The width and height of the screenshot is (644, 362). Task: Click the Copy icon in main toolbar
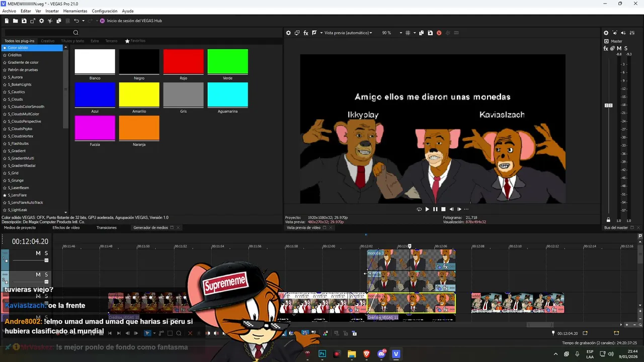59,21
